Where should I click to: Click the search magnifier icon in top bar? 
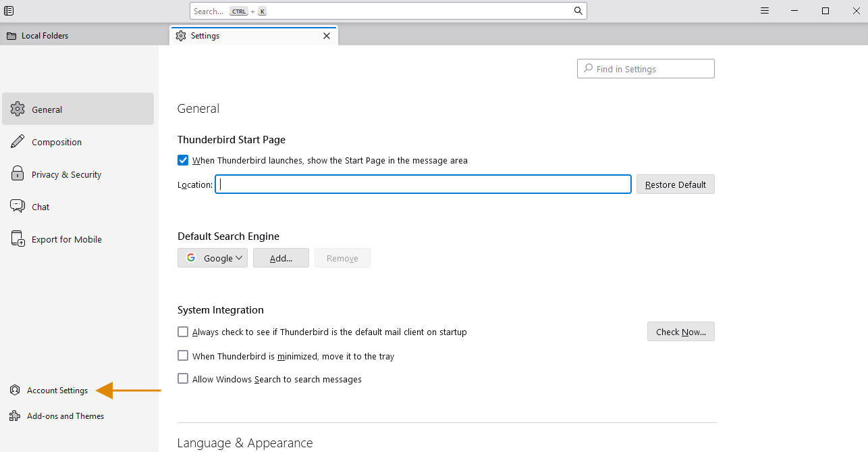tap(578, 11)
